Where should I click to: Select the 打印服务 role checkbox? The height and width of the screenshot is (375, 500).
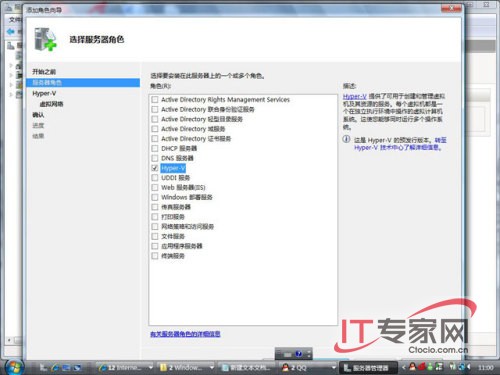(155, 217)
